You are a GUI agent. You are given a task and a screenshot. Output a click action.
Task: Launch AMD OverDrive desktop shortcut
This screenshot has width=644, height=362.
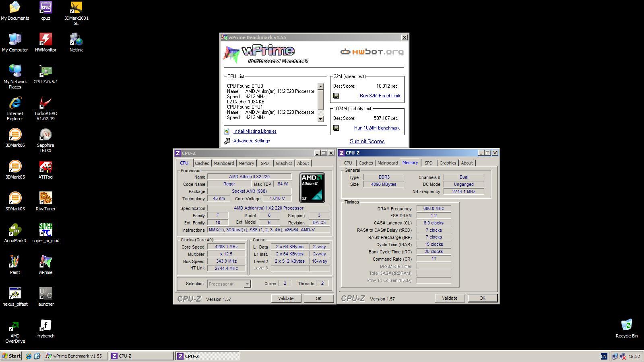tap(15, 331)
